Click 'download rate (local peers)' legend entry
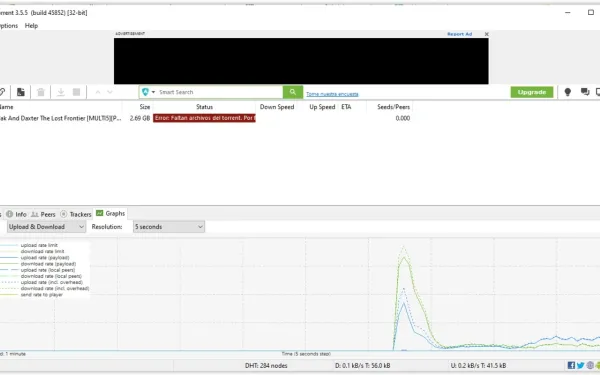The image size is (600, 375). pyautogui.click(x=51, y=276)
